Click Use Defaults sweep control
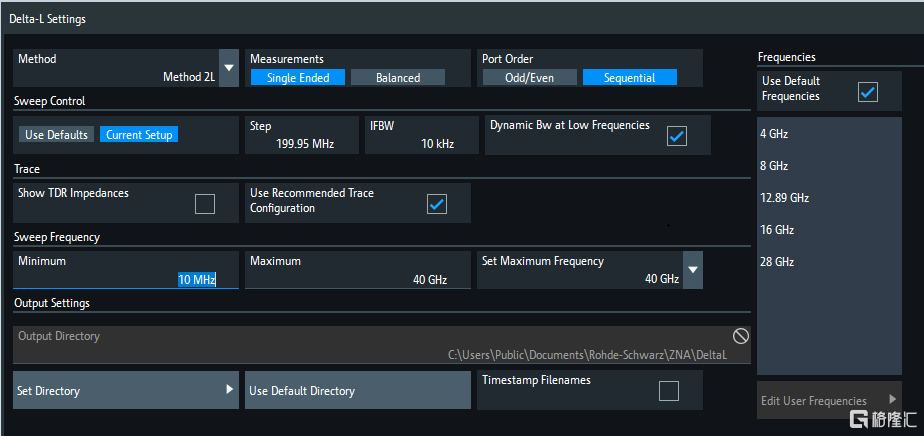 pyautogui.click(x=57, y=134)
